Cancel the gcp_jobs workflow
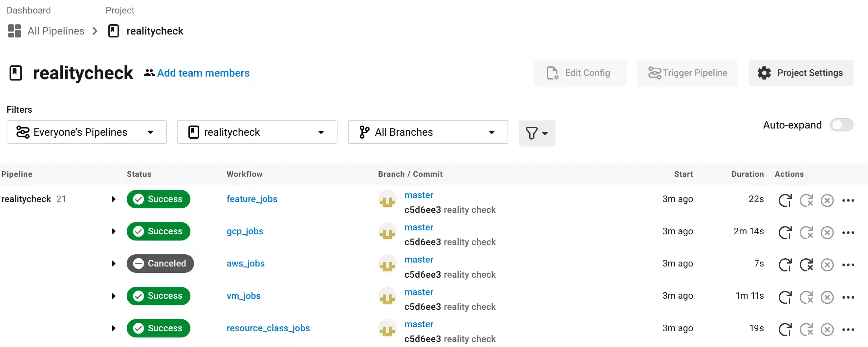The width and height of the screenshot is (868, 347). tap(827, 232)
